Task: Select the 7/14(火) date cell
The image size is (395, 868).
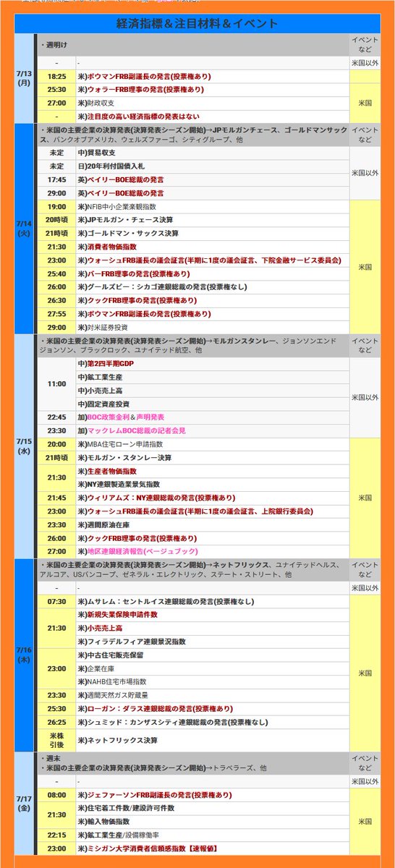Action: point(24,229)
